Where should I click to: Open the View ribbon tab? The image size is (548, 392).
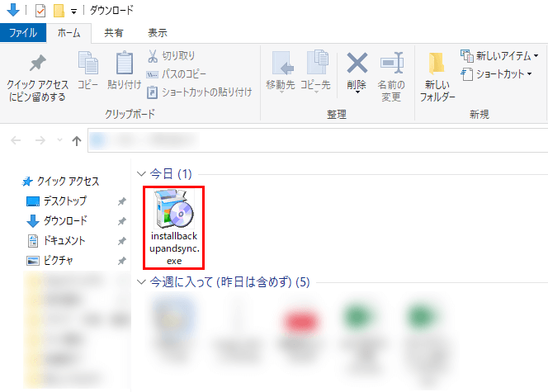tap(157, 33)
